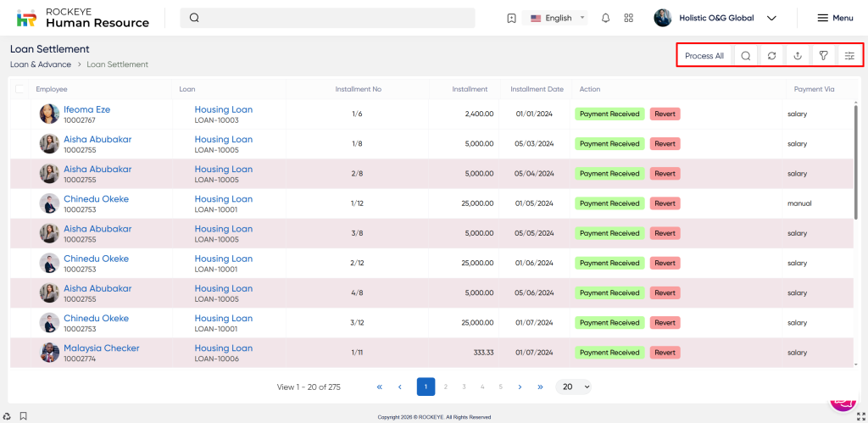
Task: Open the notifications bell
Action: point(605,18)
